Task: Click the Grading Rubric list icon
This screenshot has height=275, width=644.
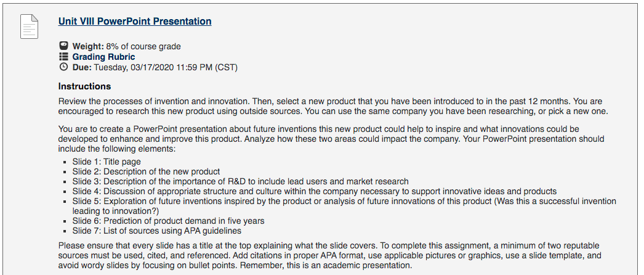Action: (x=63, y=57)
